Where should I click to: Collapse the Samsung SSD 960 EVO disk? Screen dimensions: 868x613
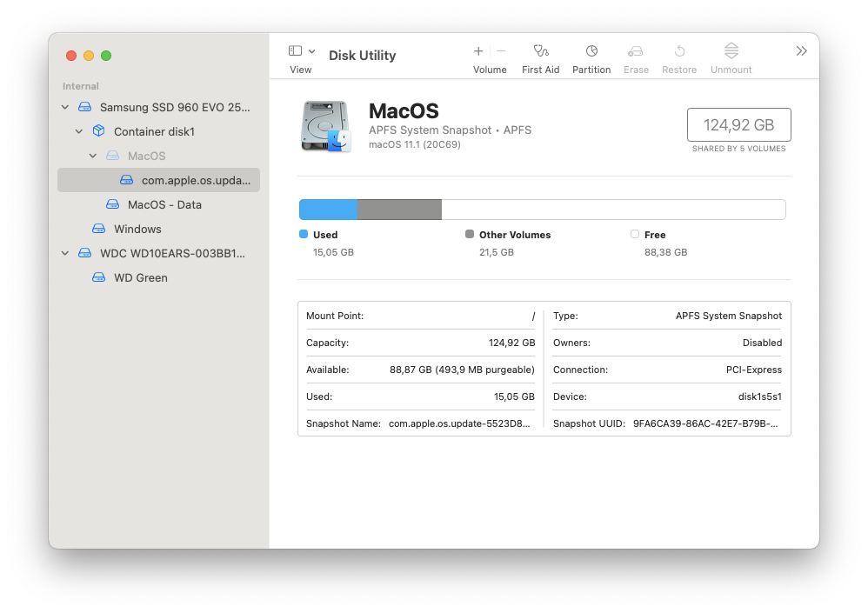coord(65,108)
